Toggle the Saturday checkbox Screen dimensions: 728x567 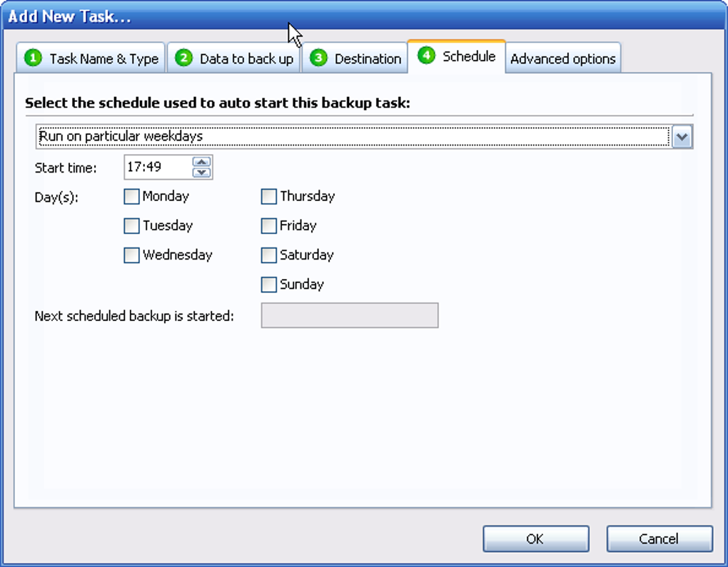[x=268, y=255]
